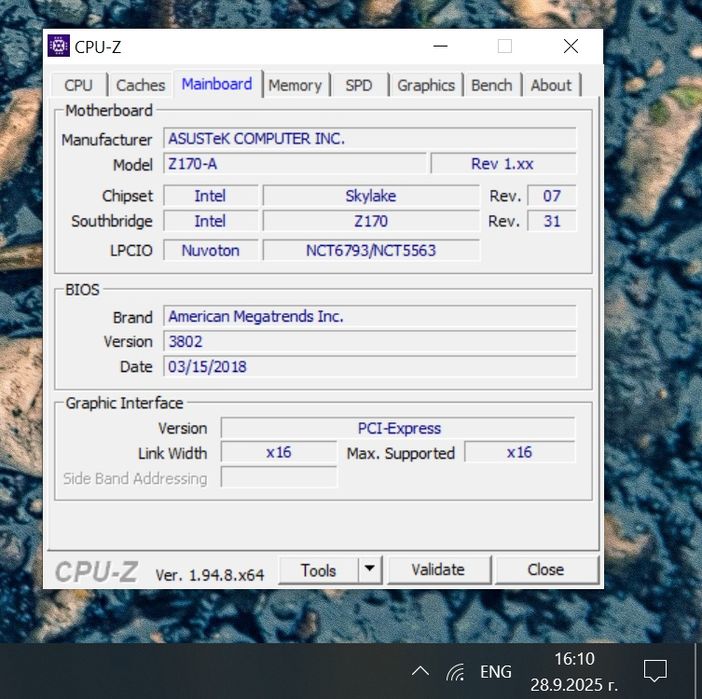Expand the Tools dropdown arrow

tap(370, 570)
